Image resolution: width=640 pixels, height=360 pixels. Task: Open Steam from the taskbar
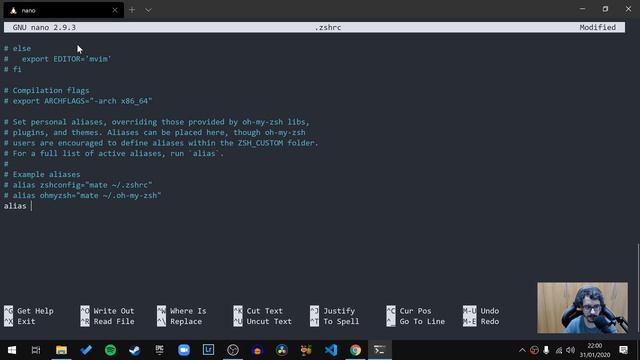click(x=135, y=350)
